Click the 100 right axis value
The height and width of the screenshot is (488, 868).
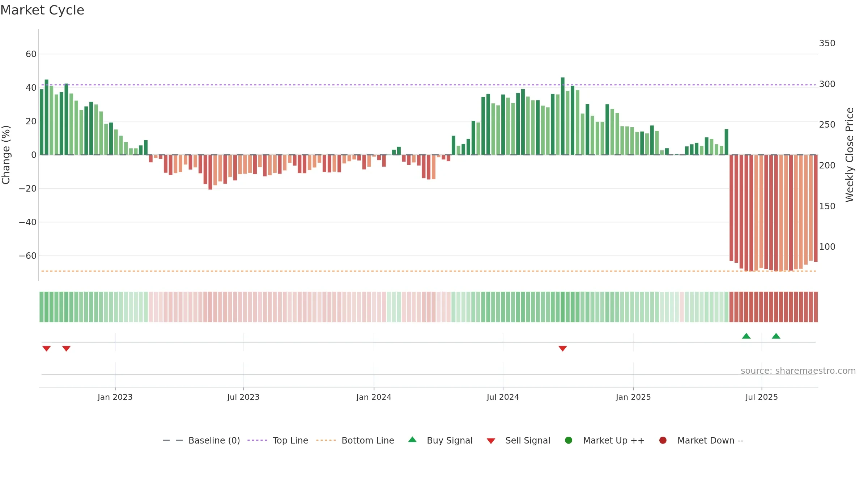point(827,247)
